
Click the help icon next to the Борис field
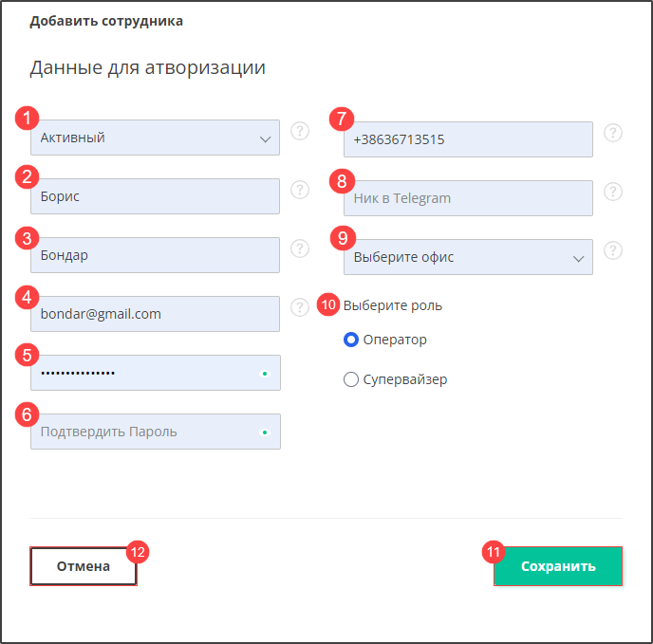300,190
